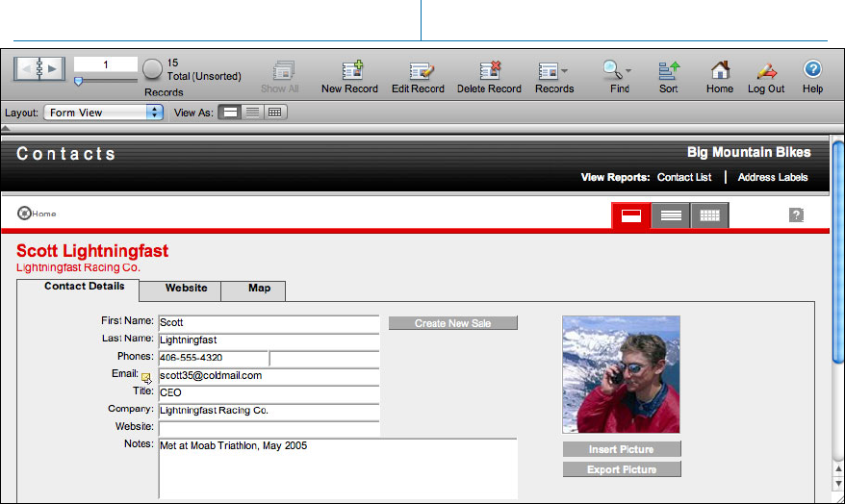The width and height of the screenshot is (845, 504).
Task: Click the Home link below header
Action: click(x=37, y=214)
